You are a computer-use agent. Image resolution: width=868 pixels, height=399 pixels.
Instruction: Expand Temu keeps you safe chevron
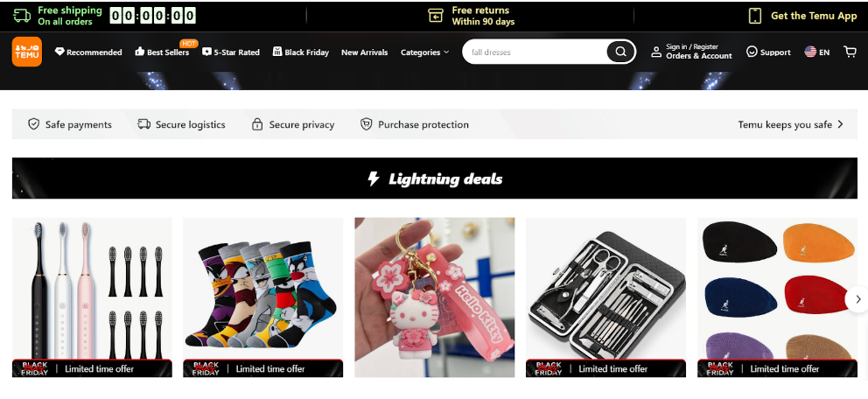pyautogui.click(x=840, y=124)
